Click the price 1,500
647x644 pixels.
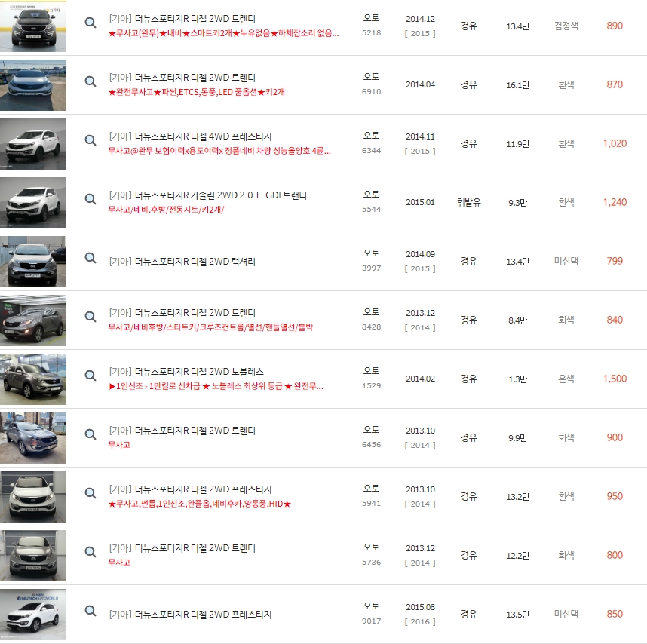615,379
